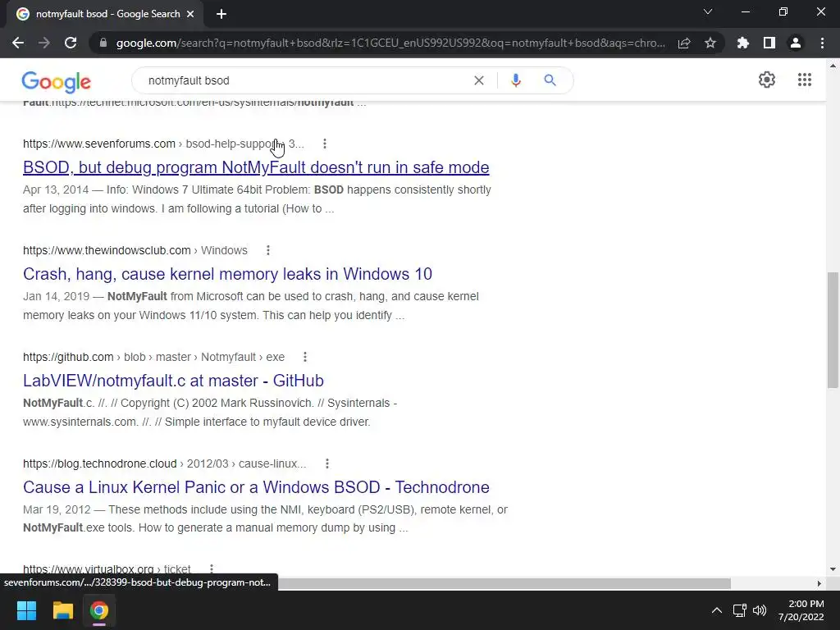
Task: Close the notmyfault bsod tab
Action: click(x=190, y=14)
